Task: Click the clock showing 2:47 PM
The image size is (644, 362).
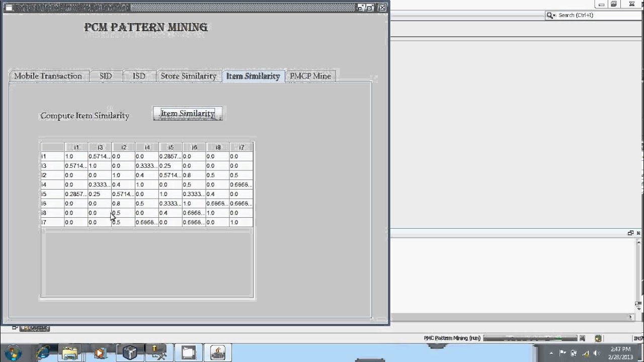Action: pyautogui.click(x=620, y=353)
